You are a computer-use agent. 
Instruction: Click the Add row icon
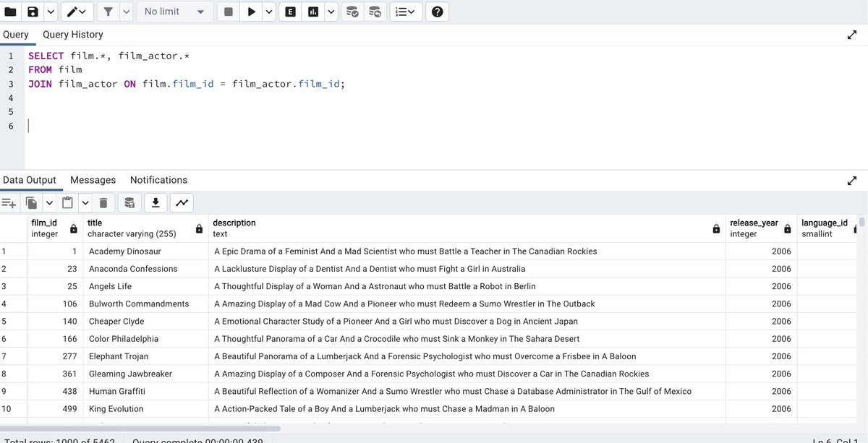[x=9, y=203]
